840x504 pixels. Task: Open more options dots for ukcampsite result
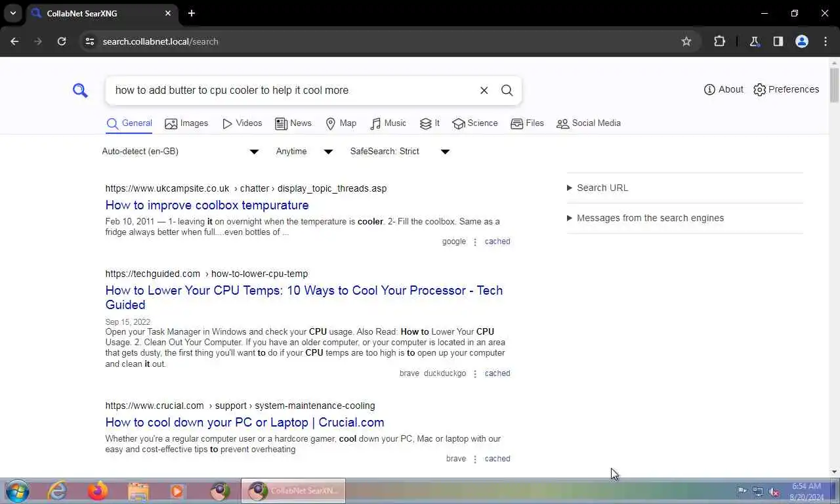(475, 242)
